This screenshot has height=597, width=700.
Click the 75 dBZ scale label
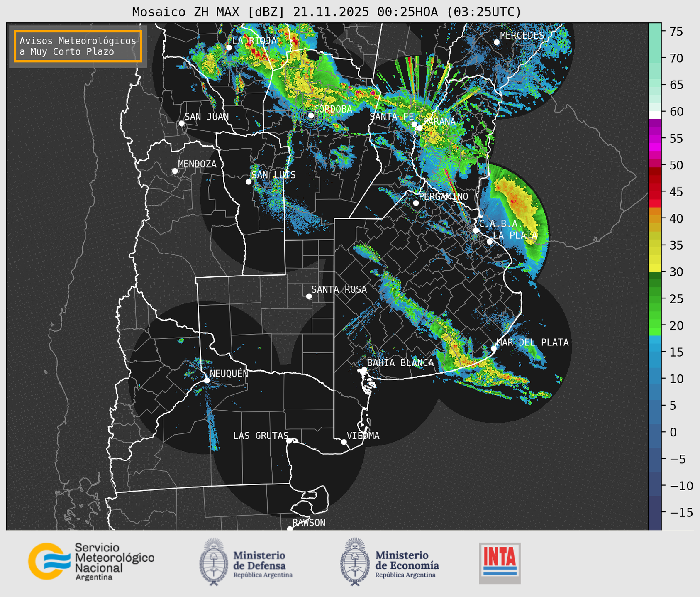pos(676,32)
